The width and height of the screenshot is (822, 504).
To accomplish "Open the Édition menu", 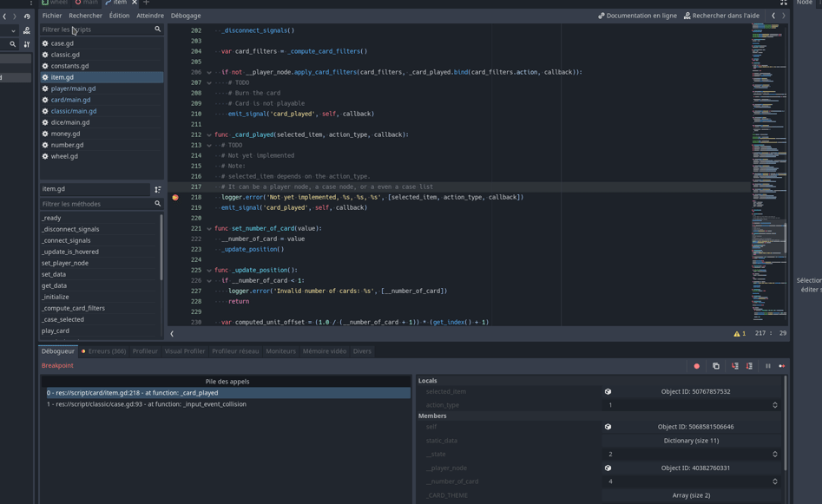I will (119, 16).
